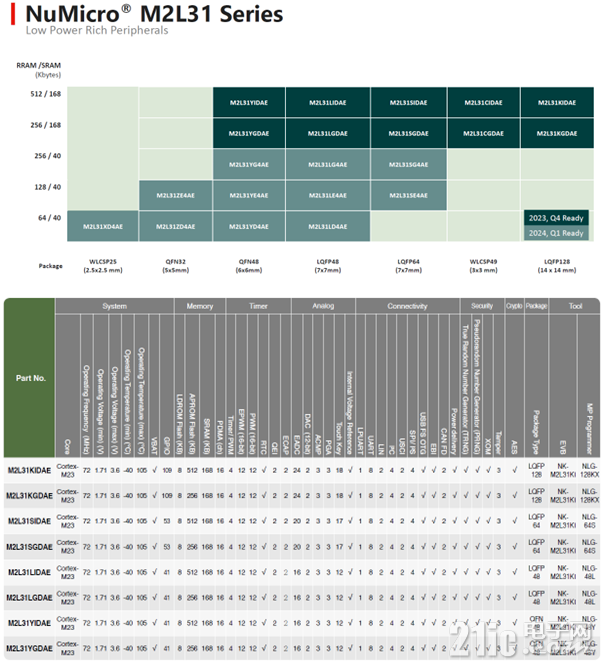Screen dimensions: 603x664
Task: Click the Memory column group header
Action: click(200, 306)
